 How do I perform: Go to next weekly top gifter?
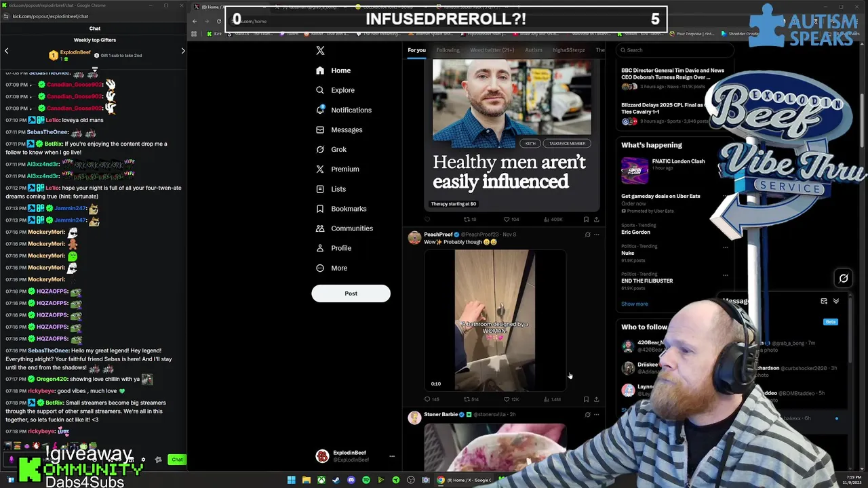tap(182, 51)
